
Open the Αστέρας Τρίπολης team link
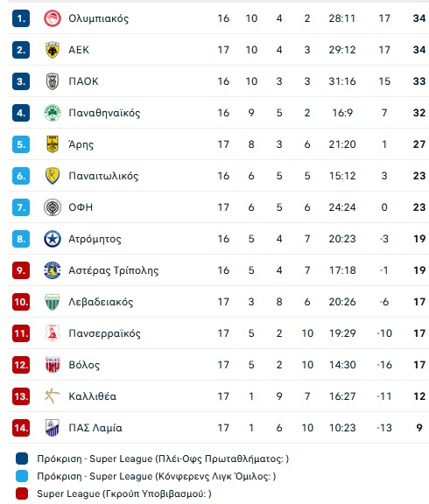point(114,270)
